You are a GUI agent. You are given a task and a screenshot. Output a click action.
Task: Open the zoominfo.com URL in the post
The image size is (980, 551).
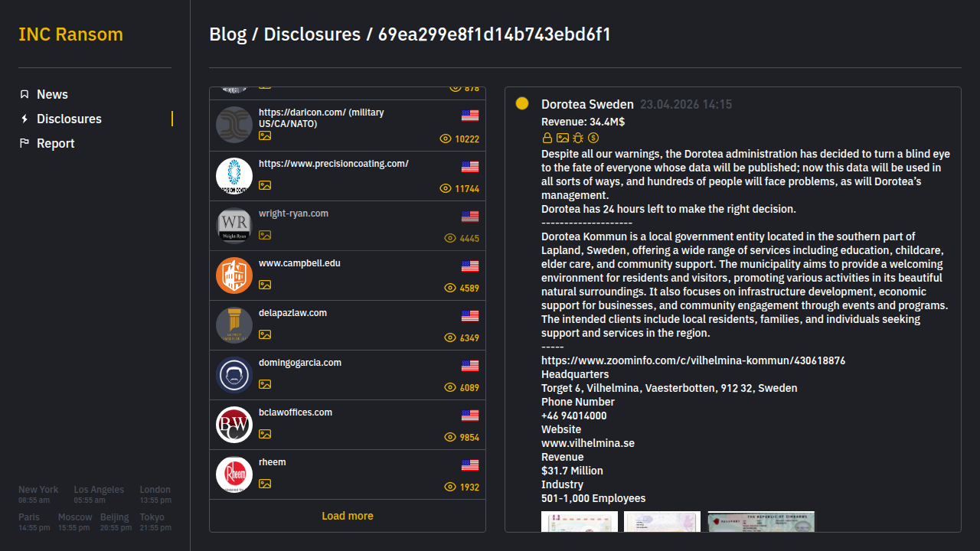[x=693, y=360]
